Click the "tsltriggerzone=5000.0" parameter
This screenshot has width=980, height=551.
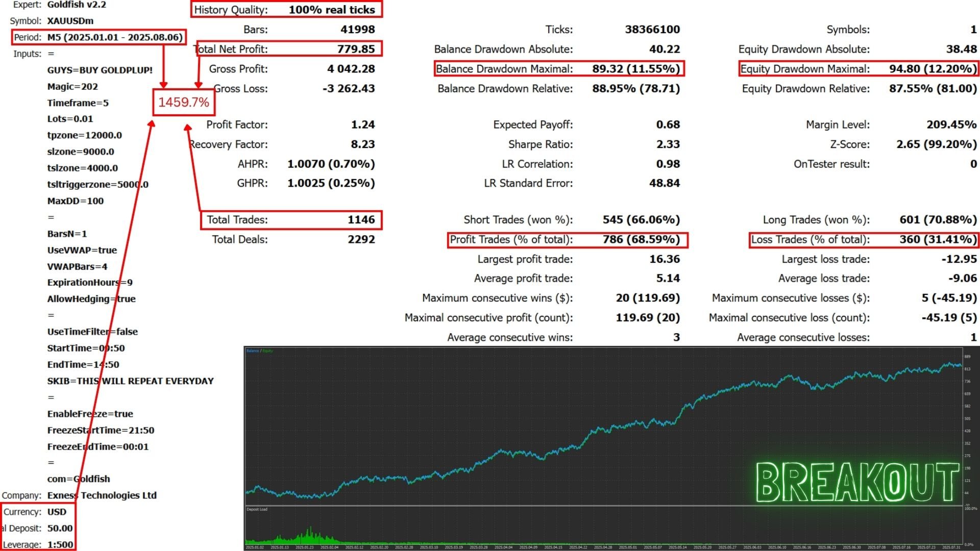tap(98, 185)
